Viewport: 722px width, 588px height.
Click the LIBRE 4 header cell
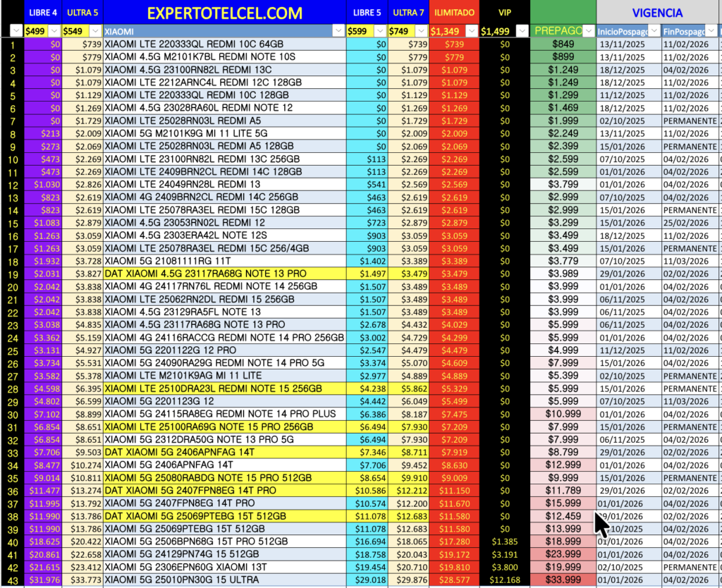click(42, 13)
